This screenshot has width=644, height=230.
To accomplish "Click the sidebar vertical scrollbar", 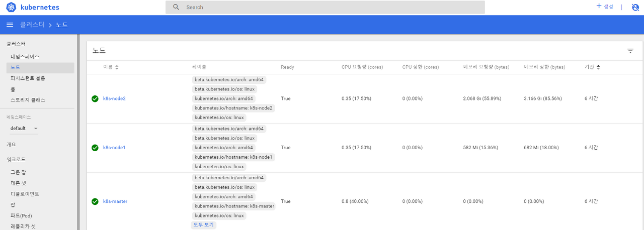I will [x=78, y=132].
